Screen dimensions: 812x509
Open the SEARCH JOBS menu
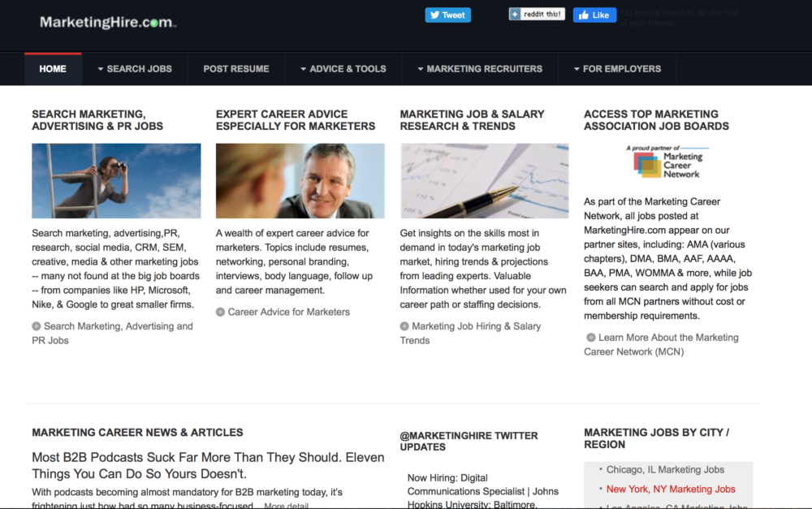tap(135, 69)
